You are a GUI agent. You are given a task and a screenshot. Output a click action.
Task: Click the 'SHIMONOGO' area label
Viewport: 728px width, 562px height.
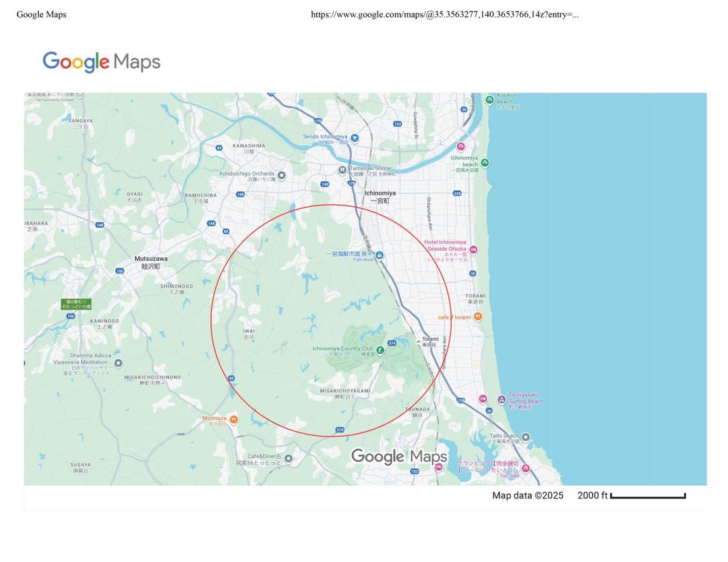(177, 286)
